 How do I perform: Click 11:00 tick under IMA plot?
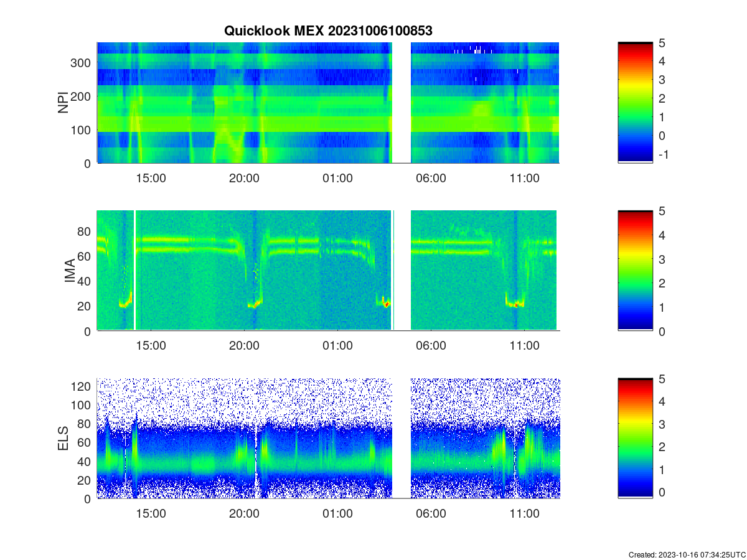(524, 346)
